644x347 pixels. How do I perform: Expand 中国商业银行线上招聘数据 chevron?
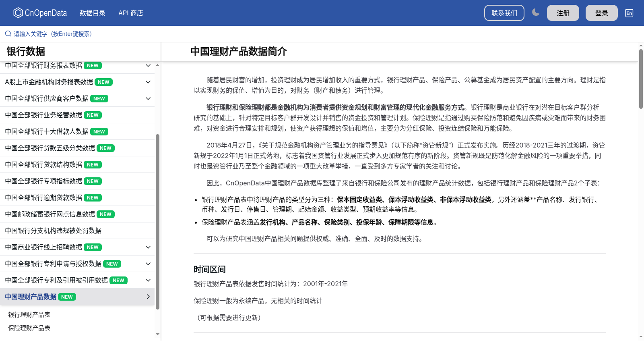[x=148, y=247]
